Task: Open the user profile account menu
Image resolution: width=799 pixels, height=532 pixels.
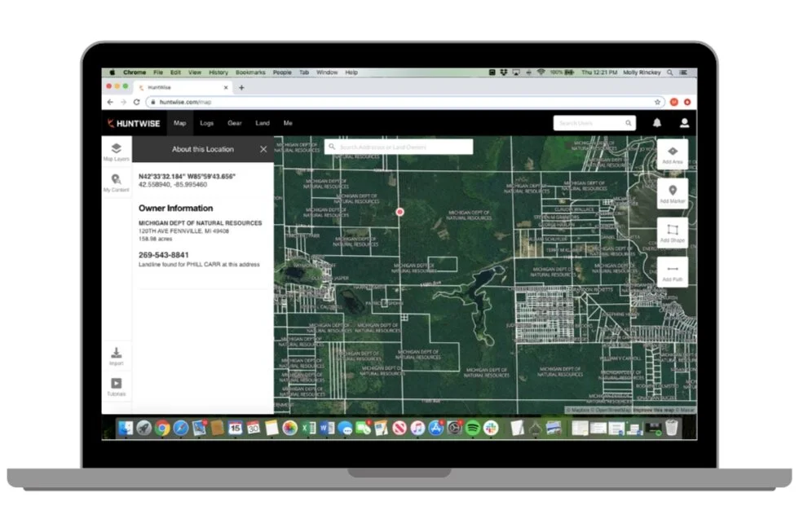Action: coord(685,123)
